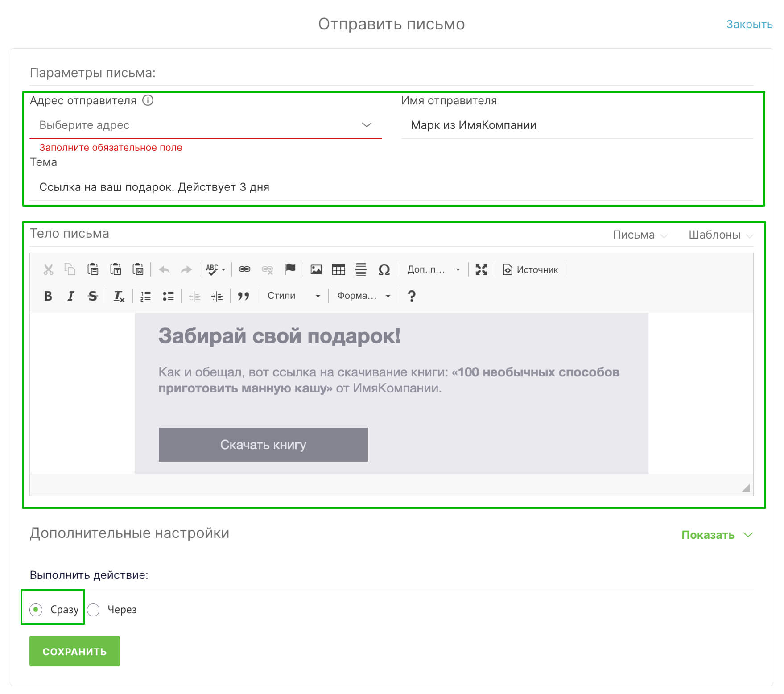Screen dimensions: 784x694
Task: Toggle Strikethrough formatting
Action: point(93,296)
